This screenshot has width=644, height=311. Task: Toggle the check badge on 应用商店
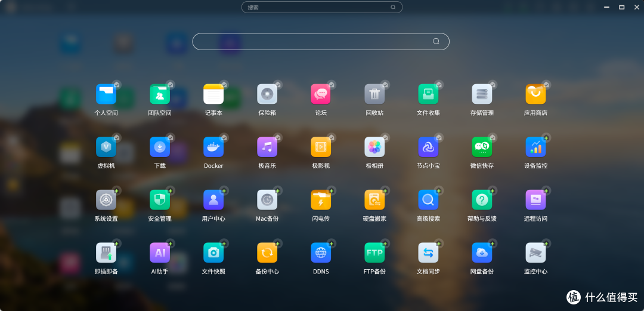pos(546,85)
